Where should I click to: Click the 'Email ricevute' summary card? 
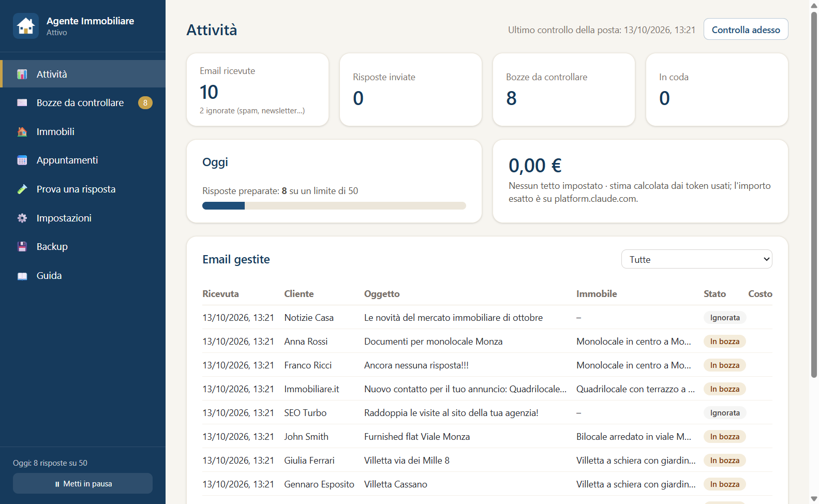[x=258, y=90]
